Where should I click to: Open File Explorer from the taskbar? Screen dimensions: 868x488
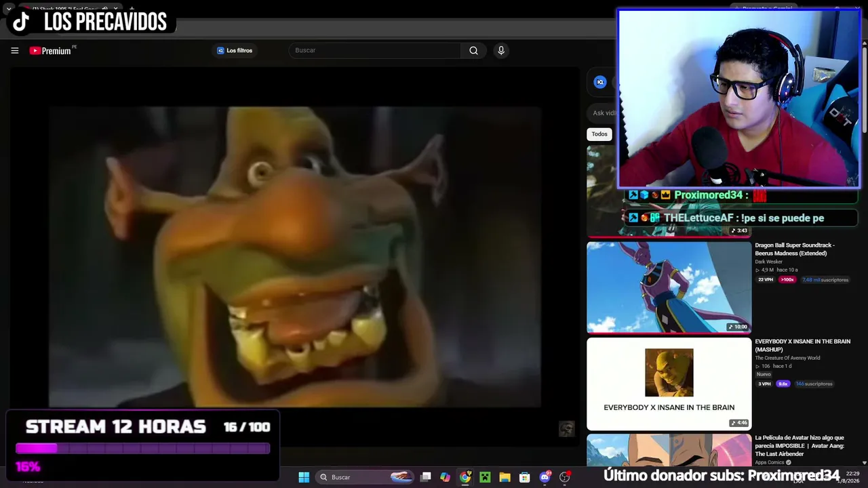[505, 477]
